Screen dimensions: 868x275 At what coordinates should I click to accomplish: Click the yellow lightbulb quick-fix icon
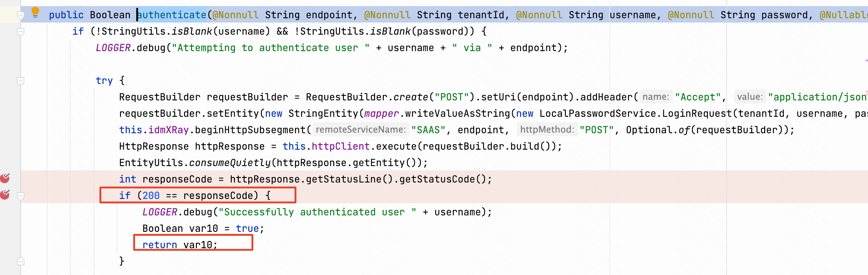(35, 12)
